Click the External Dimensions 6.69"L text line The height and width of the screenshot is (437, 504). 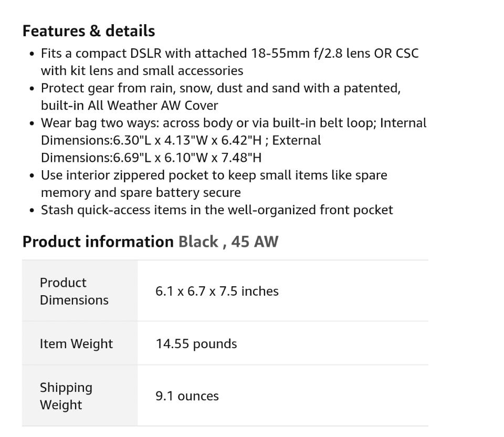point(151,158)
